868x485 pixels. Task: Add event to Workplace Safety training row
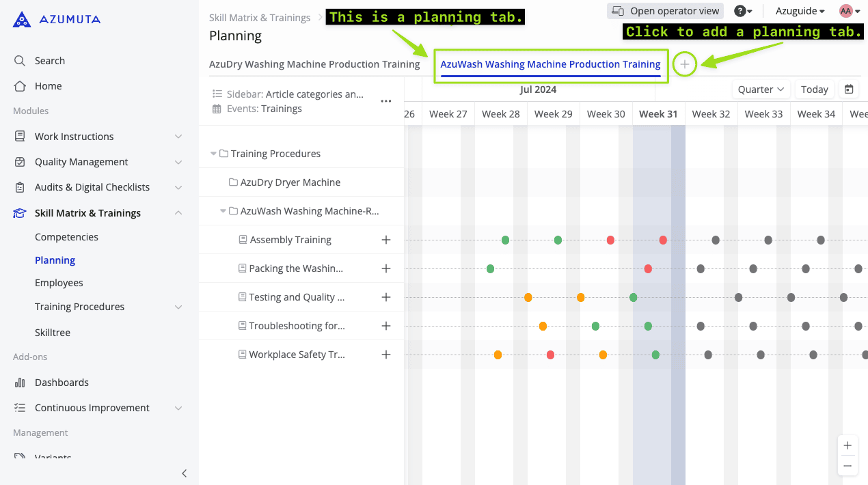pos(386,355)
